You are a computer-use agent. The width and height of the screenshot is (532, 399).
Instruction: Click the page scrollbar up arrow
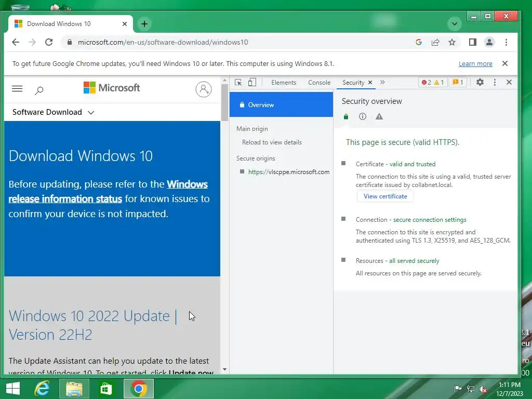click(x=224, y=81)
